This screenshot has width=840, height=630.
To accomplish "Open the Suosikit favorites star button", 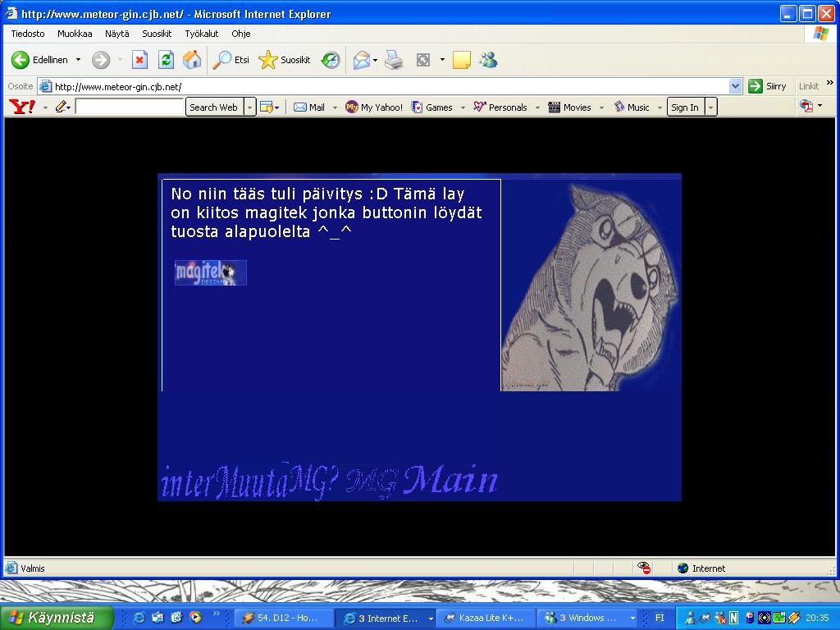I will [285, 60].
